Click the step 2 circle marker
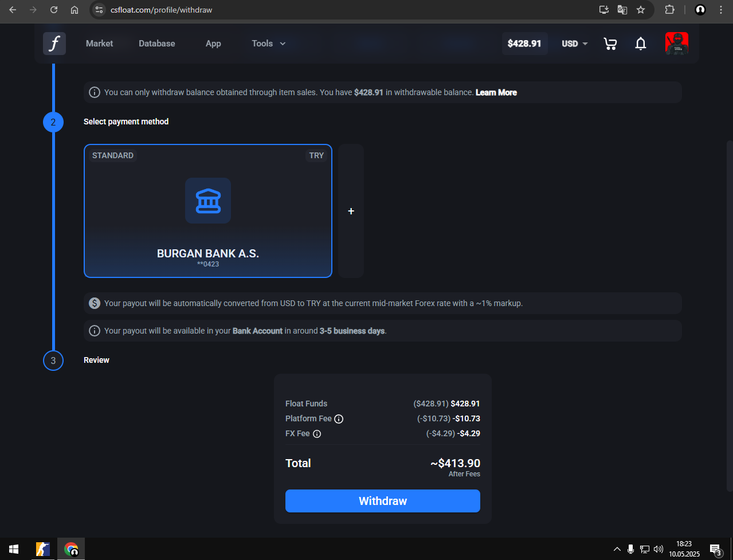733x560 pixels. coord(53,122)
